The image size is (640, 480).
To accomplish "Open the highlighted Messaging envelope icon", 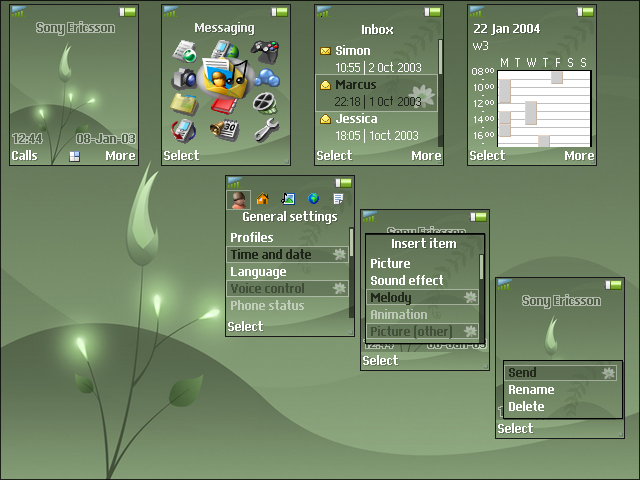I will (226, 77).
